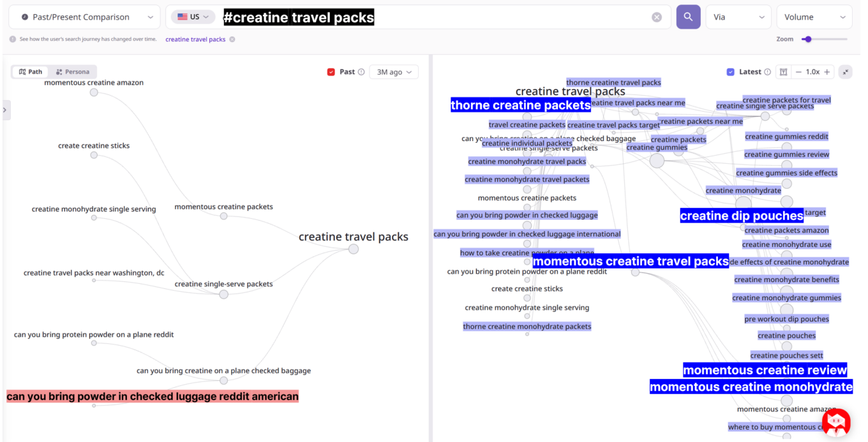Viewport: 868px width, 442px height.
Task: Click the fit-to-view icon left of zoom minus
Action: [783, 72]
